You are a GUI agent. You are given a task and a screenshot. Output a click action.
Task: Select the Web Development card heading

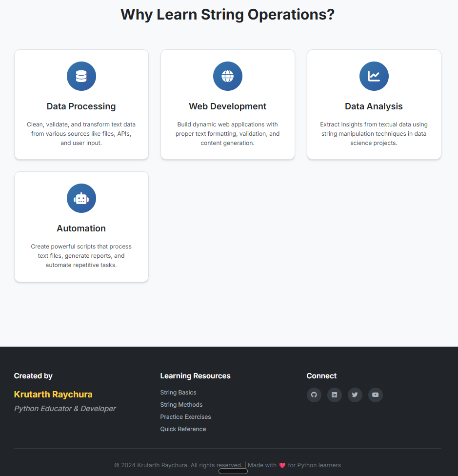click(x=227, y=106)
